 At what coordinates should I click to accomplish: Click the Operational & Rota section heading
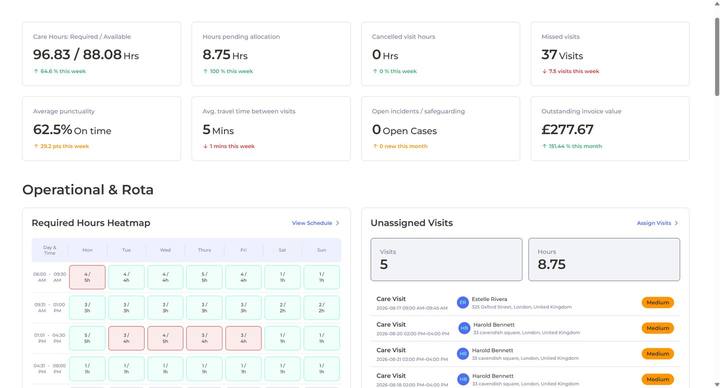point(88,190)
